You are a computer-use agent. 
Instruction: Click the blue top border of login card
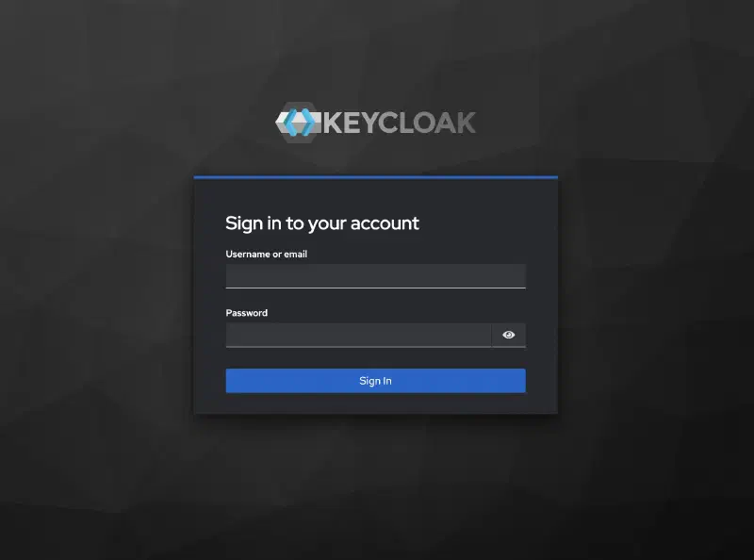coord(375,177)
